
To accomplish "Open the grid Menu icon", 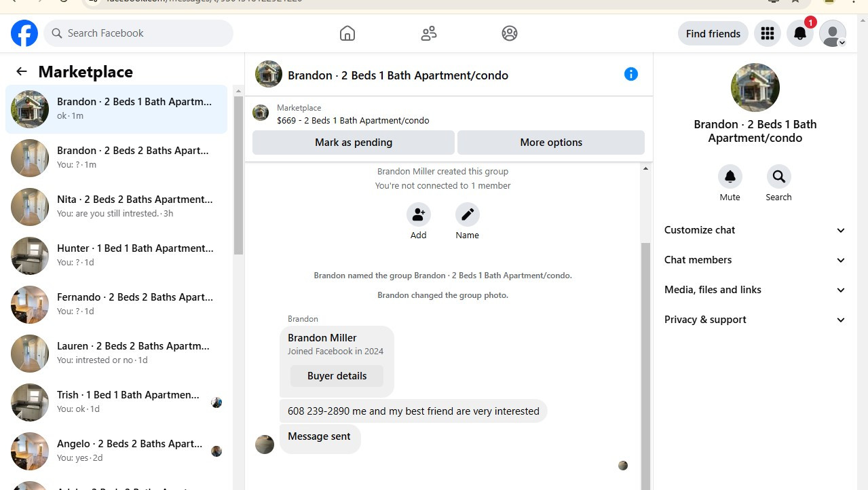I will click(768, 33).
